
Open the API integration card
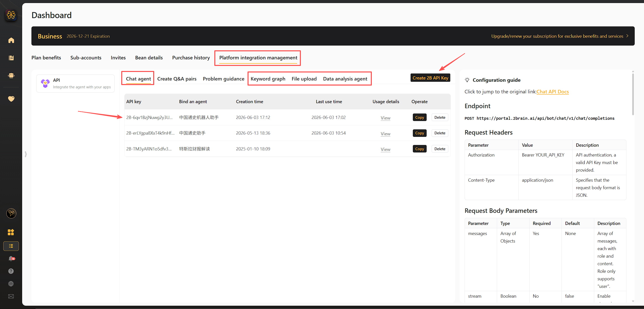point(75,84)
